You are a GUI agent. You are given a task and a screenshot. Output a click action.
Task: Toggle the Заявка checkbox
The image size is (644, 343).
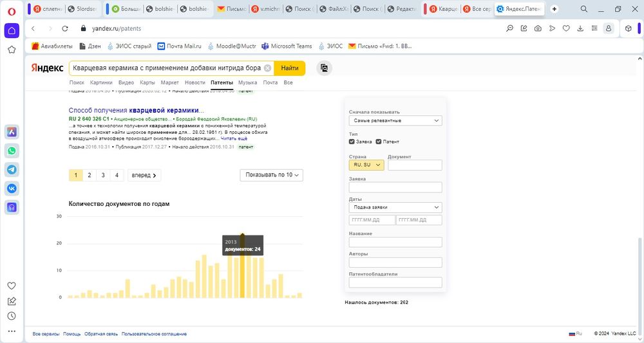(x=352, y=142)
